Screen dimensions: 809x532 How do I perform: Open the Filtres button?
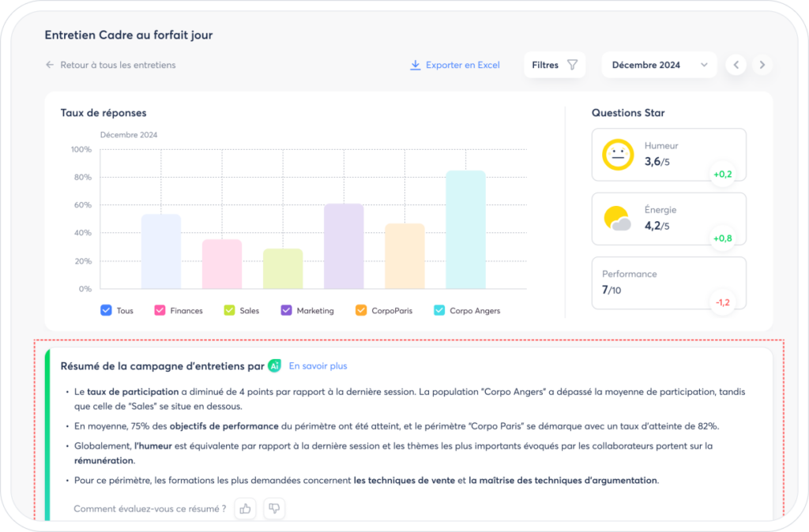point(555,65)
